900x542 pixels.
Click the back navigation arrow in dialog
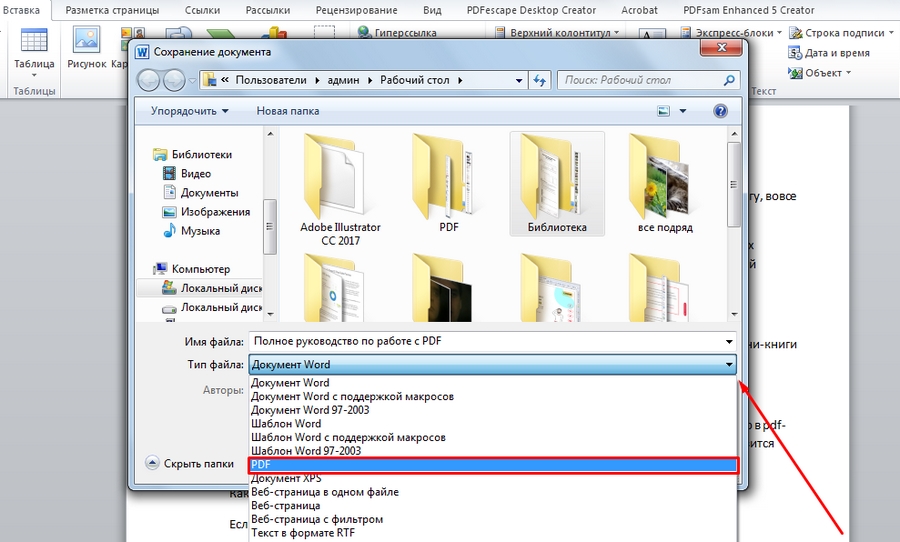[149, 80]
